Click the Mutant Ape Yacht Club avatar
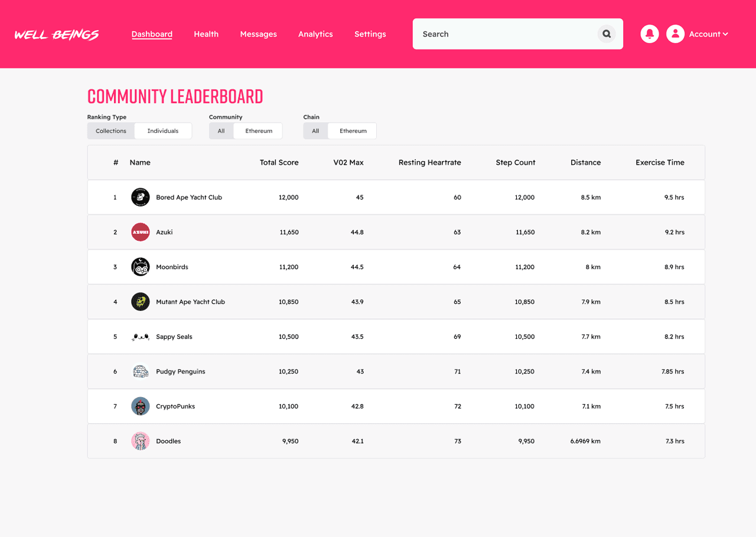This screenshot has height=537, width=756. pos(140,302)
